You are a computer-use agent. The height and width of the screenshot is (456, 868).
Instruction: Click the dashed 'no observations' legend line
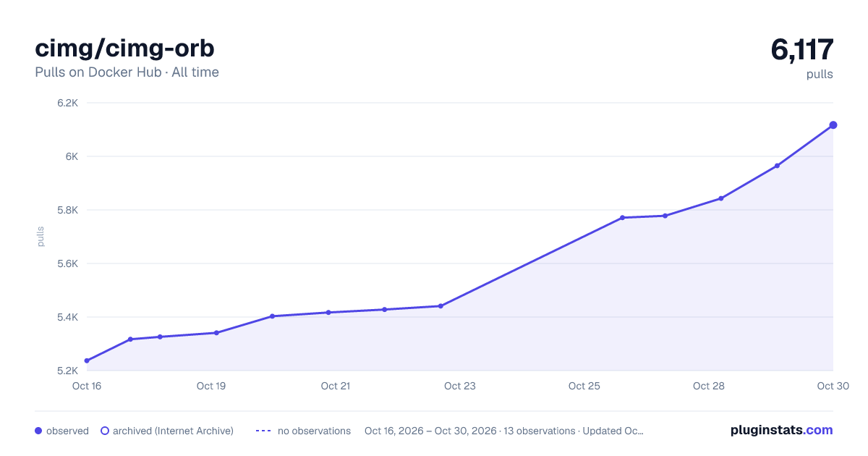[x=263, y=431]
